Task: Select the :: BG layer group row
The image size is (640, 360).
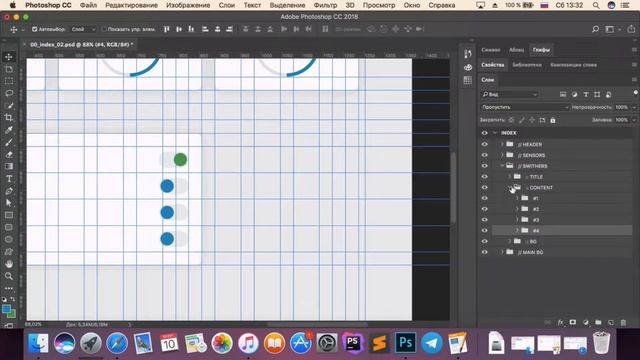Action: click(562, 241)
